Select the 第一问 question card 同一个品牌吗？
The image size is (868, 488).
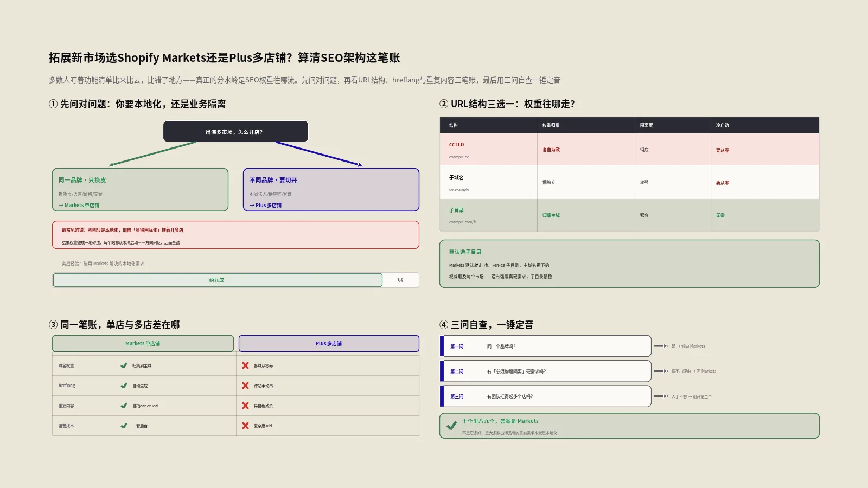[546, 346]
